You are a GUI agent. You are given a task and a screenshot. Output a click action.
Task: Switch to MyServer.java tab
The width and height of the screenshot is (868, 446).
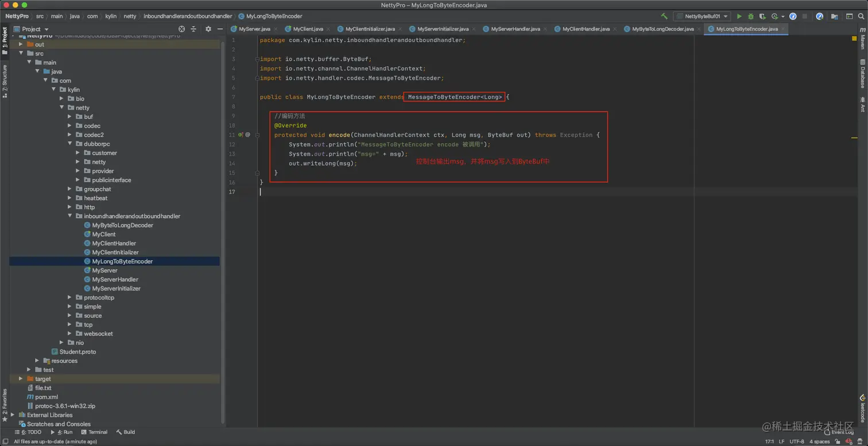pyautogui.click(x=254, y=29)
